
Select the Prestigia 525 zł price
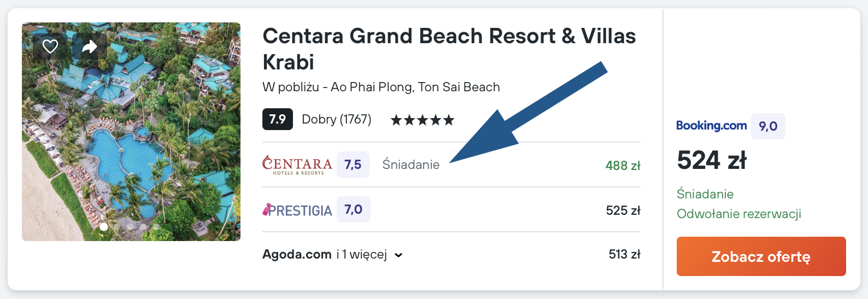(x=623, y=210)
